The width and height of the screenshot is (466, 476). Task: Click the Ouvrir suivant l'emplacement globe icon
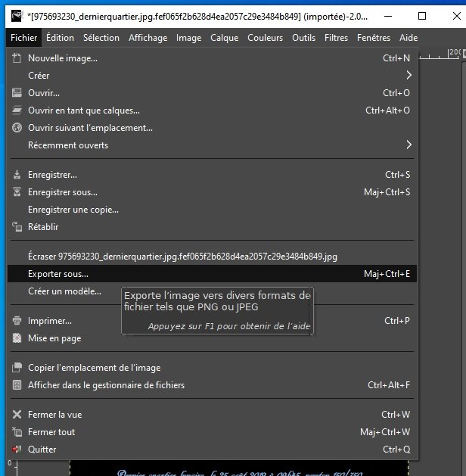click(x=17, y=127)
